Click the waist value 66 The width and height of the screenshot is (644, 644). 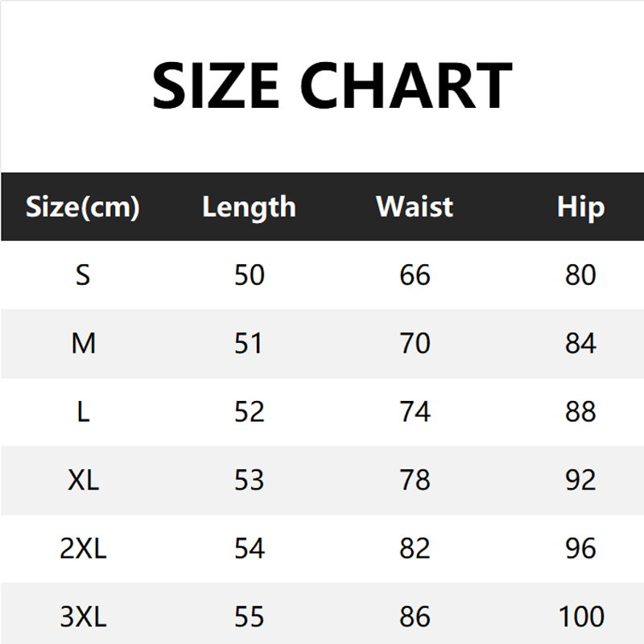(415, 275)
